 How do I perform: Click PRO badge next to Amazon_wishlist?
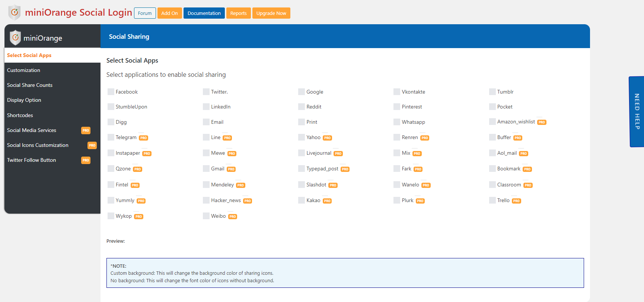point(542,122)
